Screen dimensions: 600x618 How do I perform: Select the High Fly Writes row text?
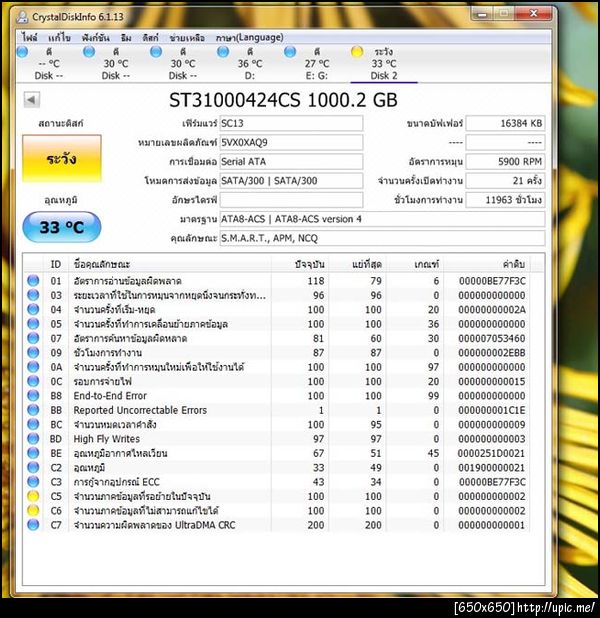106,439
